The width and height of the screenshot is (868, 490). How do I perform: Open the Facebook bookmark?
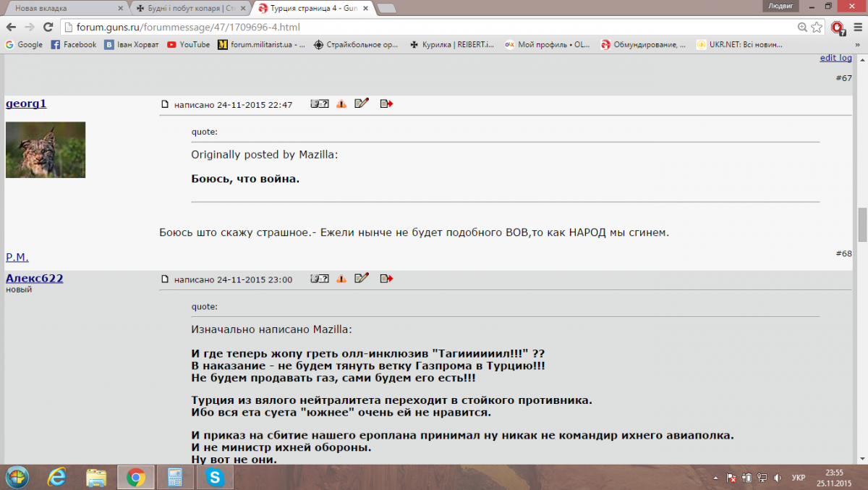(x=73, y=44)
